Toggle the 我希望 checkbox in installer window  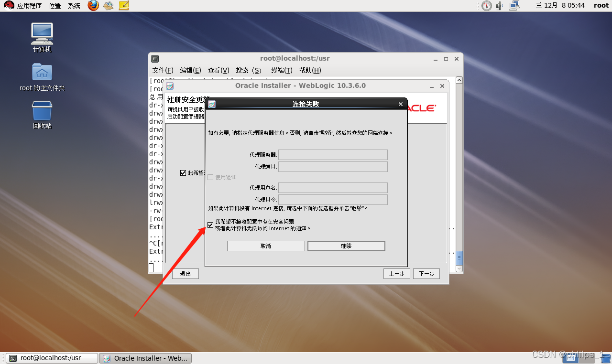[183, 173]
